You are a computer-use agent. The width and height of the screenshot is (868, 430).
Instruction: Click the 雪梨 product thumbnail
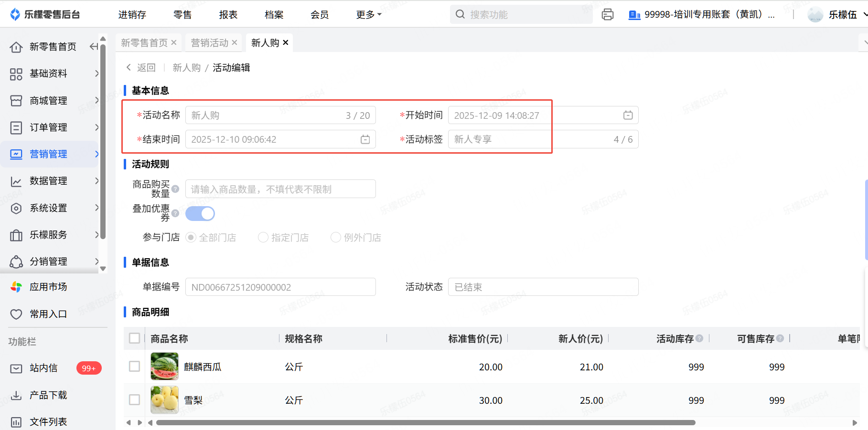tap(164, 400)
